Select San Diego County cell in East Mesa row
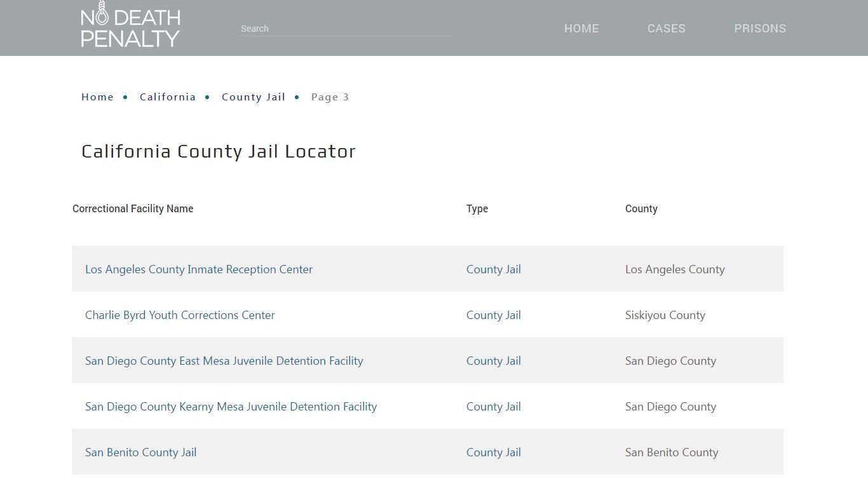 (670, 361)
